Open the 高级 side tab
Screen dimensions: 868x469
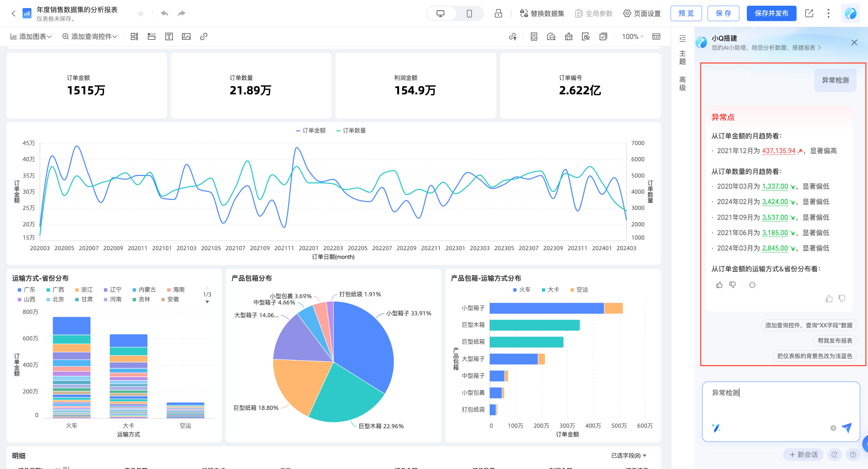click(682, 83)
